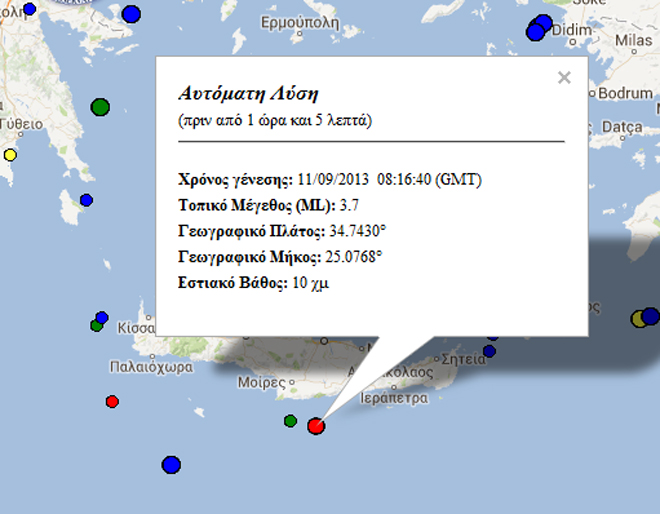The image size is (660, 514).
Task: Select the green marker south of Μοίρες
Action: pos(290,421)
